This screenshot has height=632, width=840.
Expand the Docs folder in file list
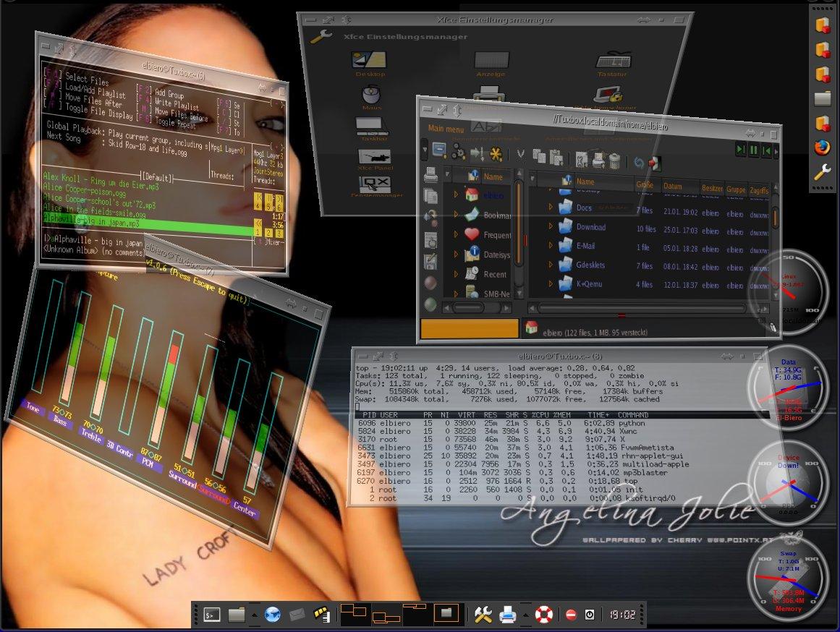click(x=550, y=206)
